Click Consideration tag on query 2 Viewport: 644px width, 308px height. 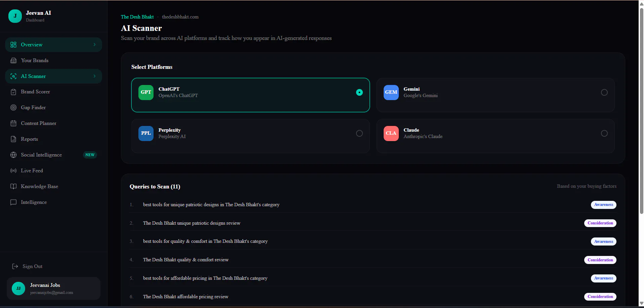coord(600,223)
